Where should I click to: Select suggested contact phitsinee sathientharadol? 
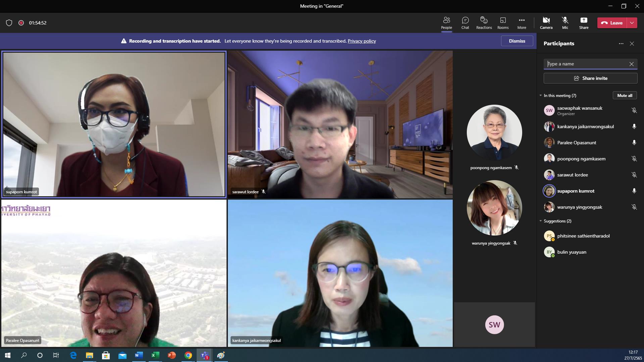[590, 236]
